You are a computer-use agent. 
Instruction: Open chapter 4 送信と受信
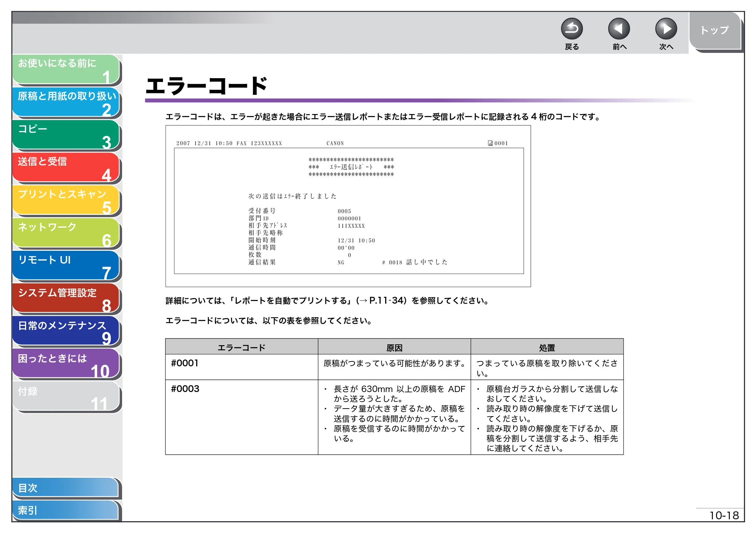[x=66, y=168]
